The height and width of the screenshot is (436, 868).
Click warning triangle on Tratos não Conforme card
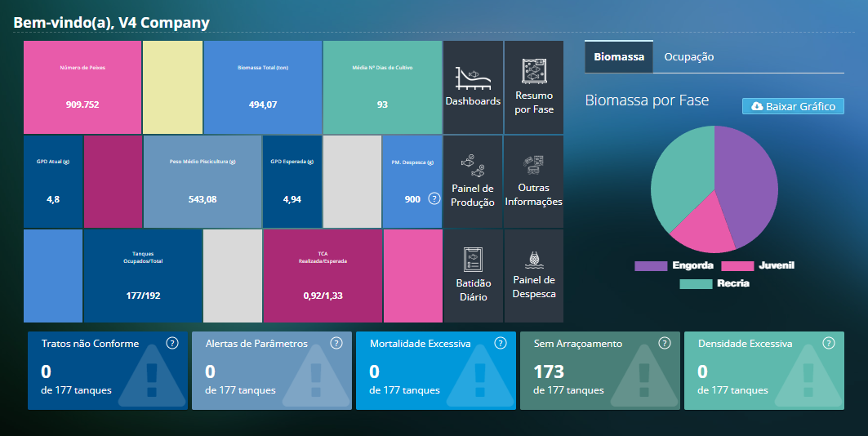pyautogui.click(x=152, y=376)
